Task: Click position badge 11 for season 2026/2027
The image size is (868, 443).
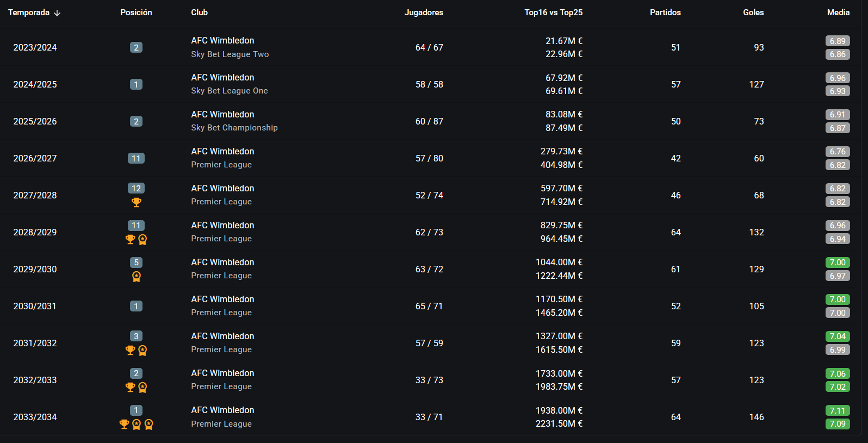Action: point(136,158)
